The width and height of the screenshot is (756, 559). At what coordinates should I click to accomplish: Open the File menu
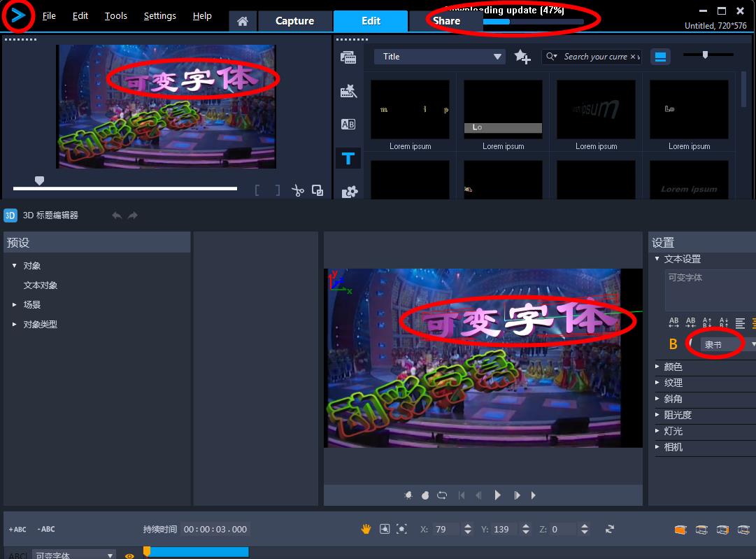[x=49, y=16]
